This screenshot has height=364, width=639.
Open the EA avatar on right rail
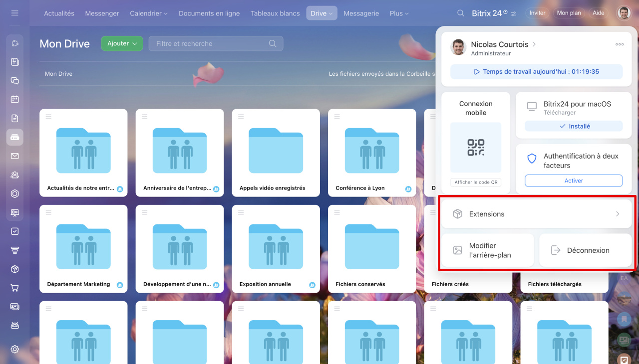coord(624,278)
